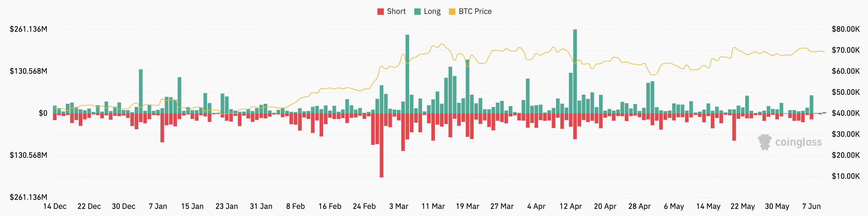868x216 pixels.
Task: Click the coinglass watermark logo icon
Action: 765,142
